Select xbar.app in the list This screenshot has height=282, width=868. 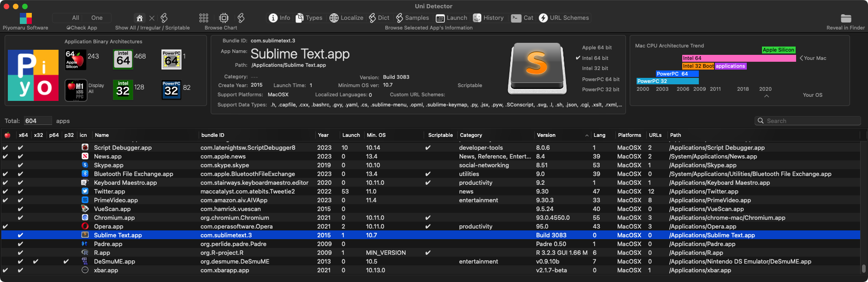click(x=106, y=270)
